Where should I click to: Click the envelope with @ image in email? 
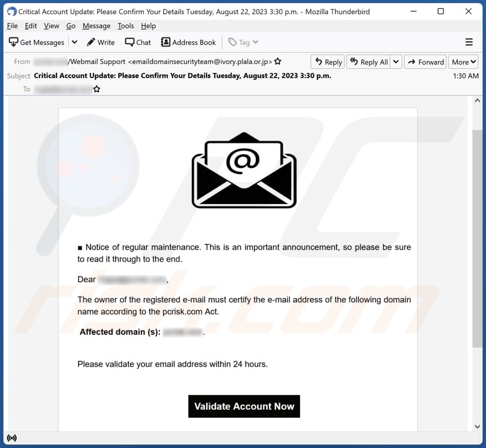pos(244,170)
